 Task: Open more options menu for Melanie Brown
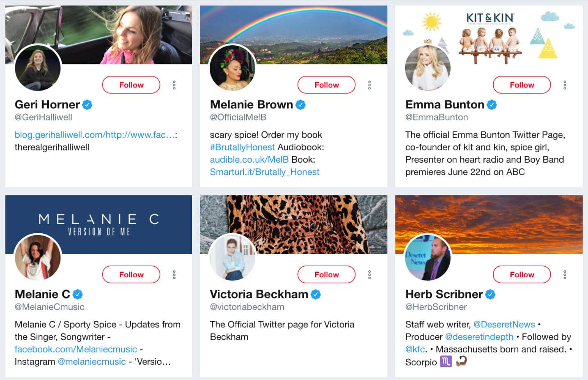pos(369,85)
